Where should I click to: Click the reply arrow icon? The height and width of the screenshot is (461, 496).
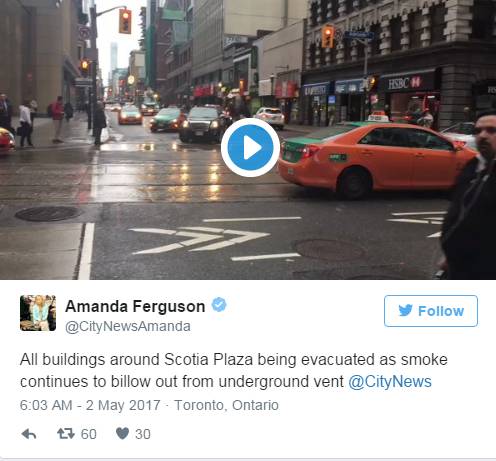coord(29,434)
